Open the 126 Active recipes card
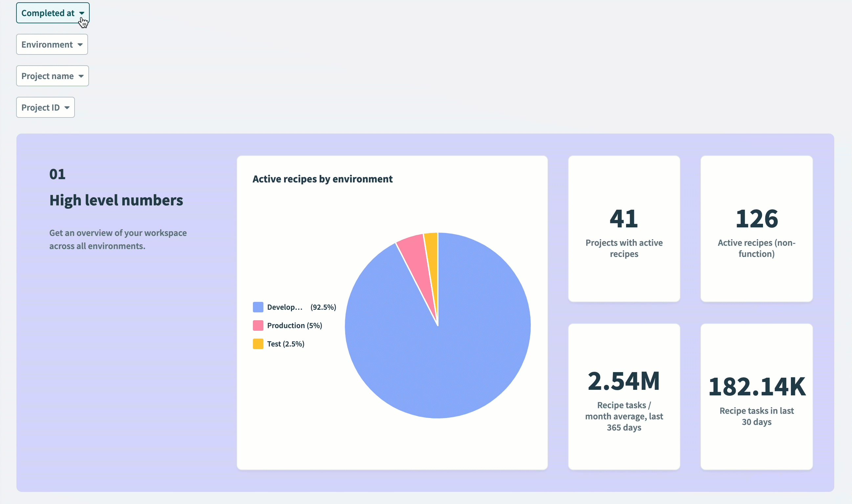Image resolution: width=852 pixels, height=504 pixels. pos(756,229)
